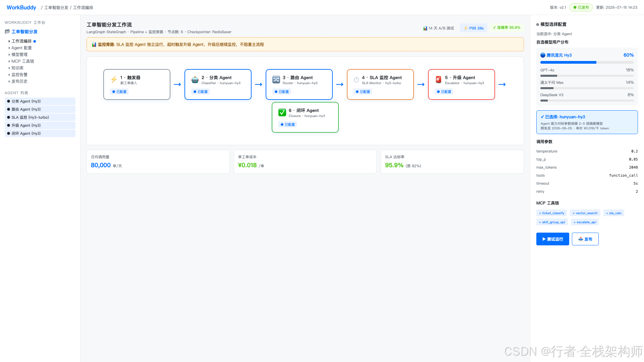
Task: Click the 腾讯混元 Hy3 60% usage bar
Action: 587,62
